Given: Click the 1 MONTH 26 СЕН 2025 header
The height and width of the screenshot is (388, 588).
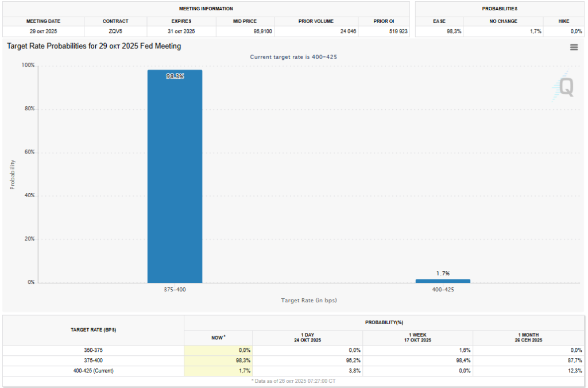Looking at the screenshot, I should click(x=529, y=337).
